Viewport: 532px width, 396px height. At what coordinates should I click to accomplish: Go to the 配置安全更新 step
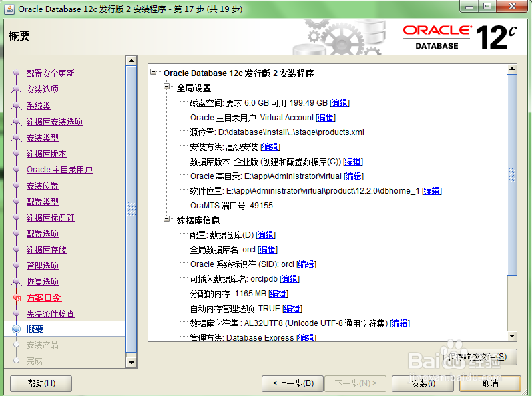coord(51,73)
